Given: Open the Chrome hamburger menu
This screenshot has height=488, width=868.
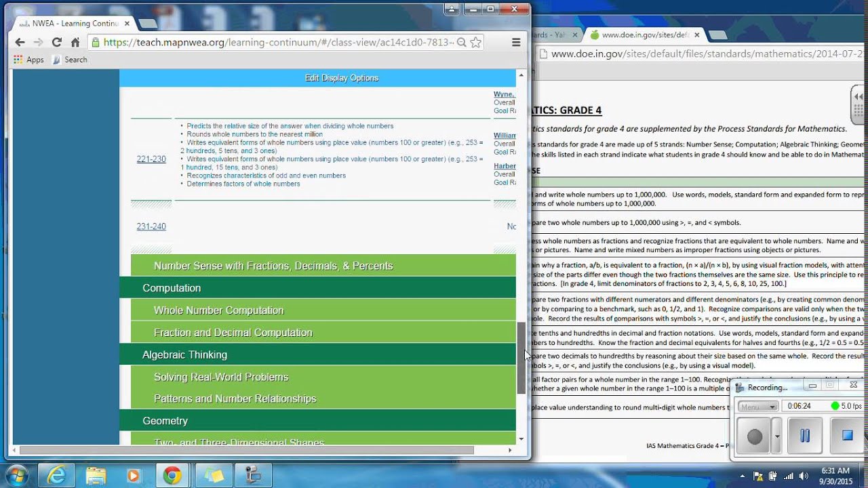Looking at the screenshot, I should pos(516,42).
